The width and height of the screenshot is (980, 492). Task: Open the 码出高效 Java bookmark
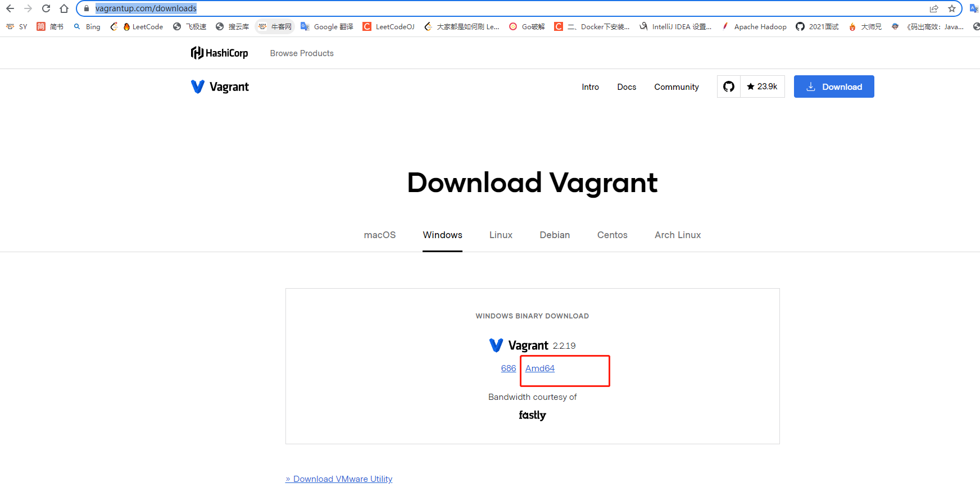point(928,26)
